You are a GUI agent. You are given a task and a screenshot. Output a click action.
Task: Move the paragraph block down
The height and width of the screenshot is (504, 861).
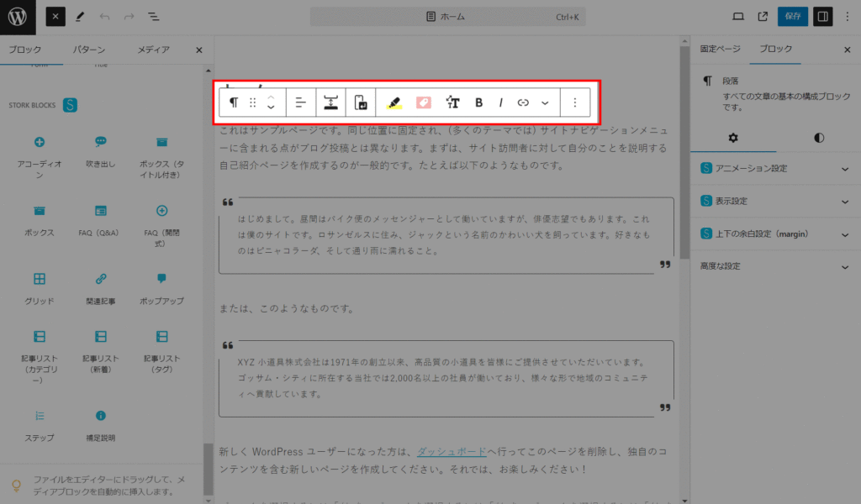pyautogui.click(x=271, y=108)
